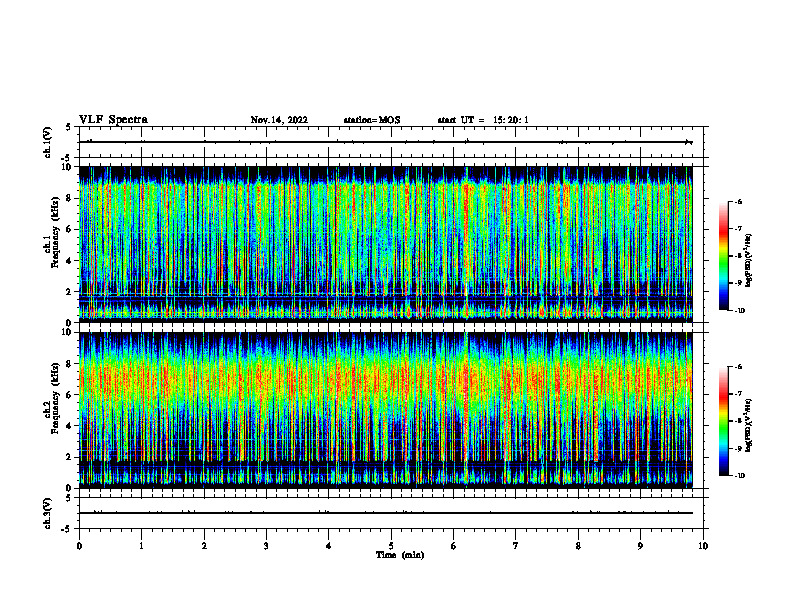The width and height of the screenshot is (792, 612).
Task: Click the "5" minute tick on Time axis
Action: pyautogui.click(x=391, y=546)
